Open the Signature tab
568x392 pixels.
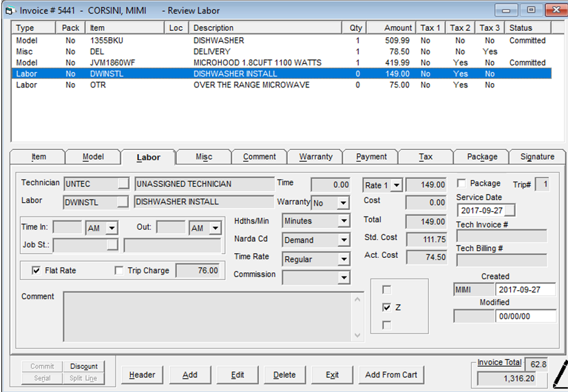(537, 157)
